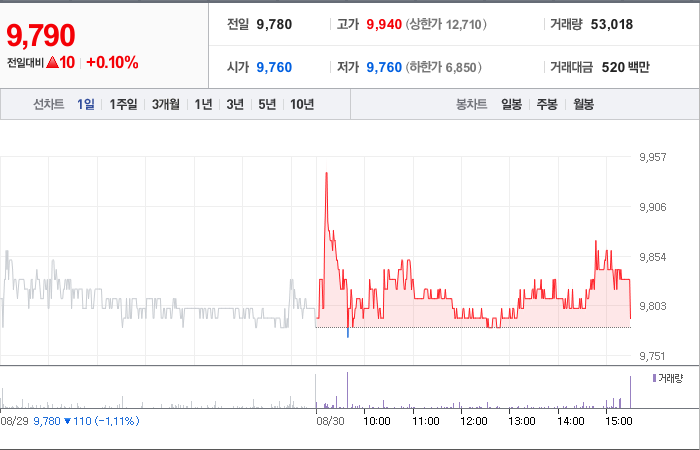Click the 시가 value 9,760
Image resolution: width=700 pixels, height=450 pixels.
(x=274, y=67)
